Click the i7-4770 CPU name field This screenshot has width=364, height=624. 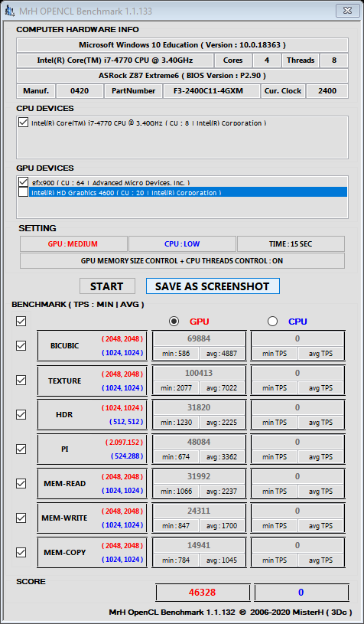(115, 60)
